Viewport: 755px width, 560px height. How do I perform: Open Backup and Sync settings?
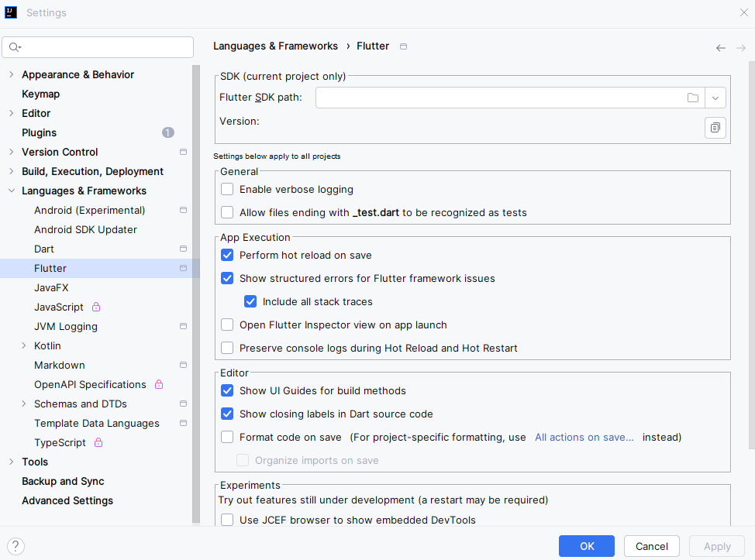63,481
